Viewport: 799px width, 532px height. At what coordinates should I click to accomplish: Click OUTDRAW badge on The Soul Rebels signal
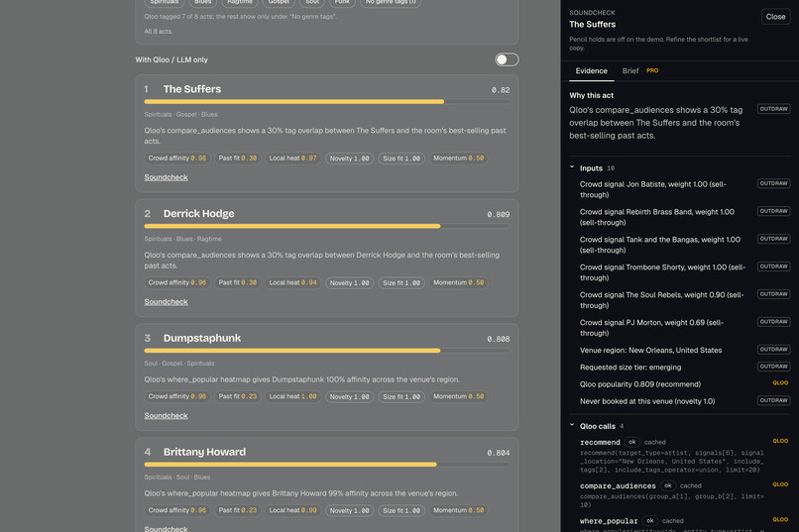773,294
